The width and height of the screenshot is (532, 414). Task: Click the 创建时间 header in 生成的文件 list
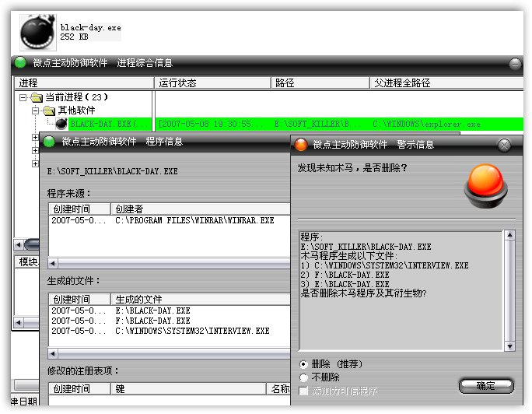[80, 299]
